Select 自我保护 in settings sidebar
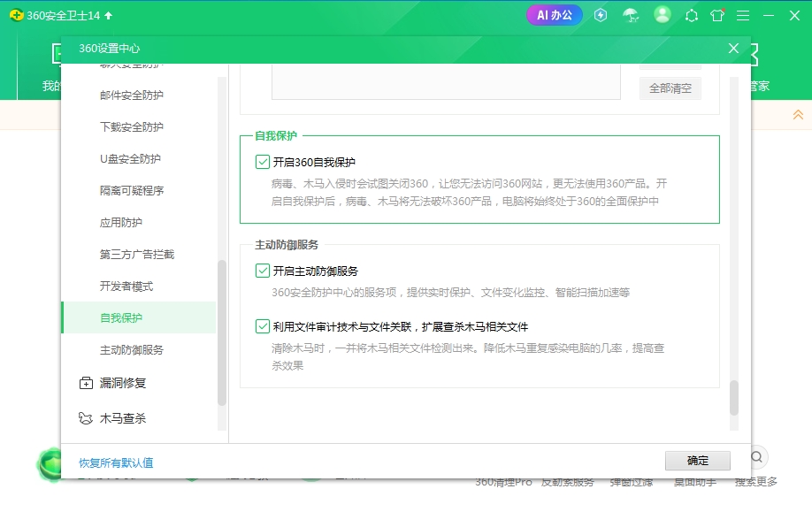 click(x=139, y=317)
